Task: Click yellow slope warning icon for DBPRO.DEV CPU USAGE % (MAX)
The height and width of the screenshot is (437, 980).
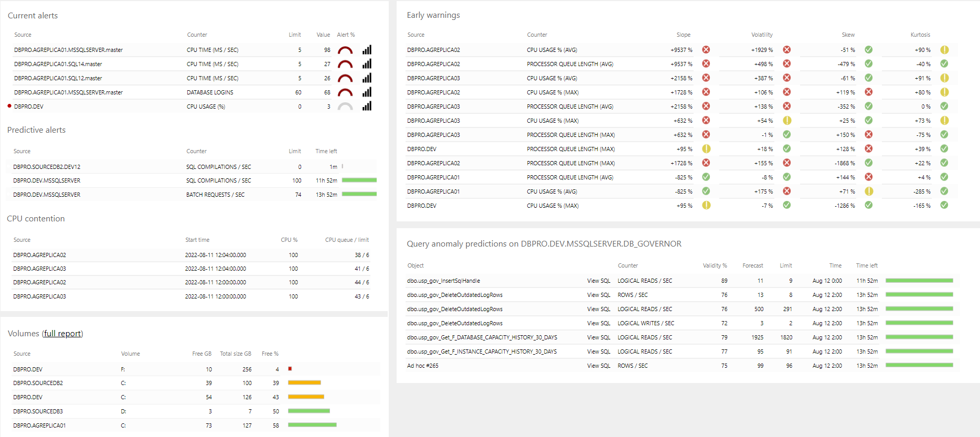Action: tap(706, 205)
